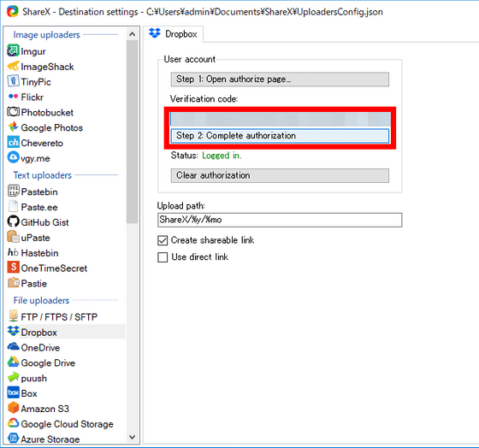Select the Dropbox icon in sidebar
Screen dimensions: 479x448
(x=13, y=332)
